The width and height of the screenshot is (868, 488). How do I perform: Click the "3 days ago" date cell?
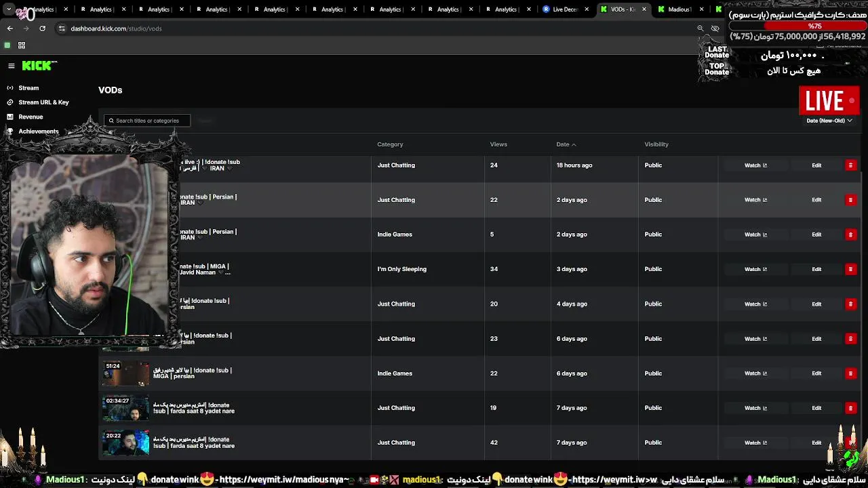(572, 269)
